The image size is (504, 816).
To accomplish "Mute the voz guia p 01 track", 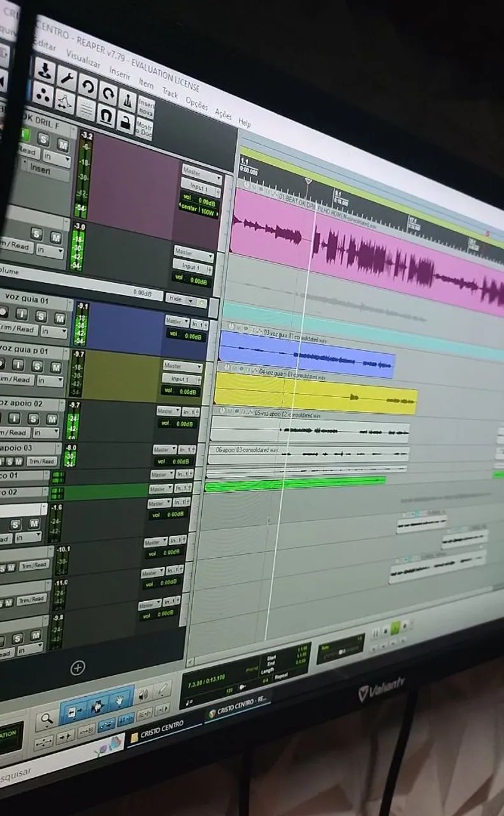I will pyautogui.click(x=56, y=367).
